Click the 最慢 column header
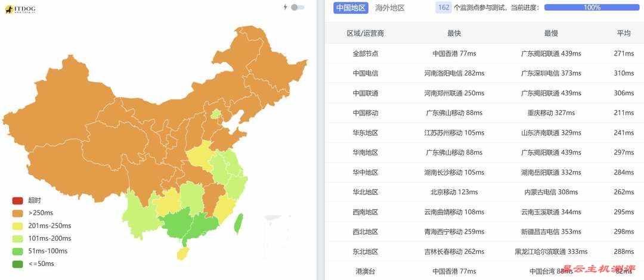Screen dimensions: 644x280 tap(551, 33)
